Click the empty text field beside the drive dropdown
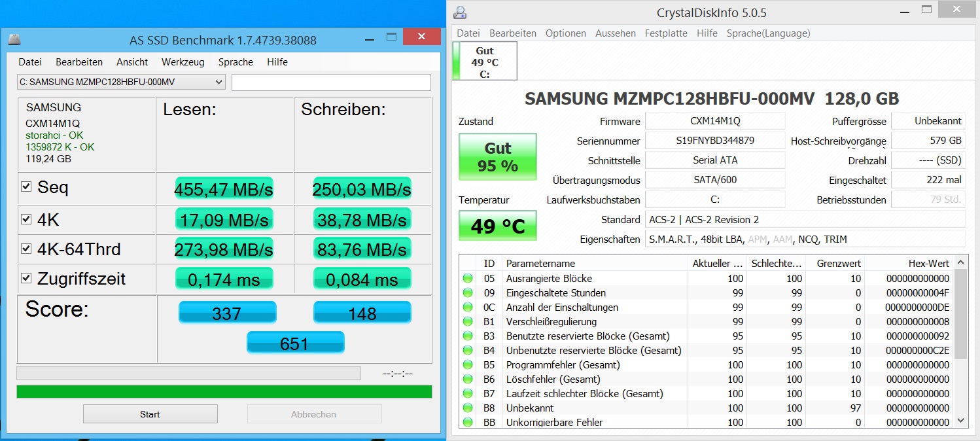The height and width of the screenshot is (441, 980). click(332, 82)
